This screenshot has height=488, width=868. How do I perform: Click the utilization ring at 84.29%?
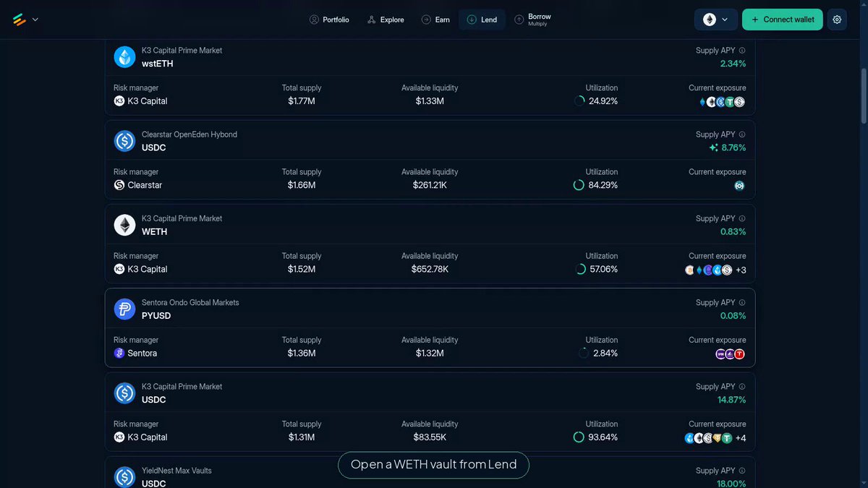(x=579, y=185)
